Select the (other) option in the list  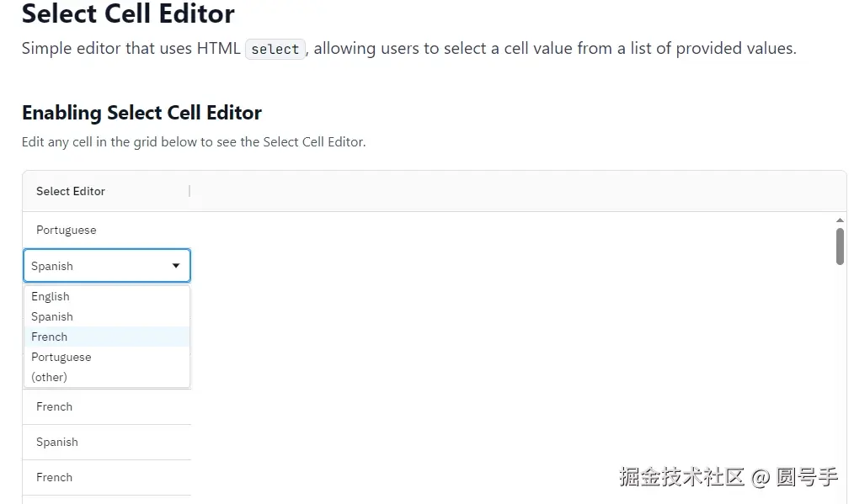(x=49, y=377)
